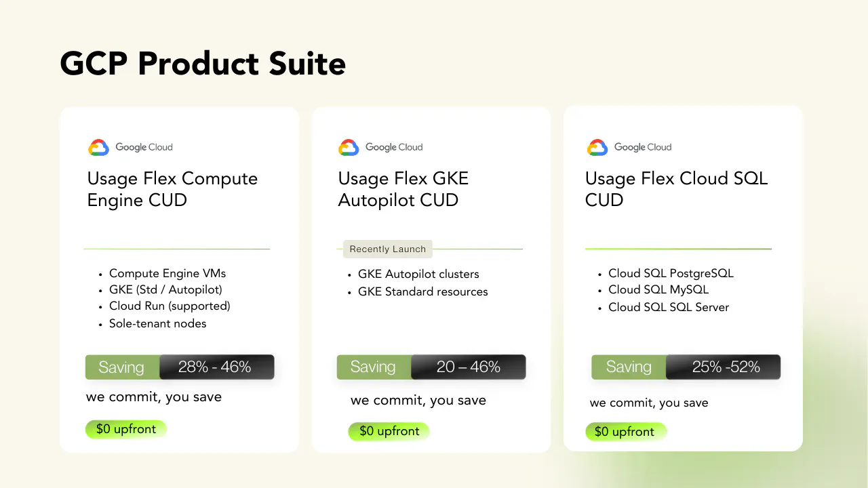The height and width of the screenshot is (488, 868).
Task: Click the GCP Product Suite heading
Action: pyautogui.click(x=203, y=64)
